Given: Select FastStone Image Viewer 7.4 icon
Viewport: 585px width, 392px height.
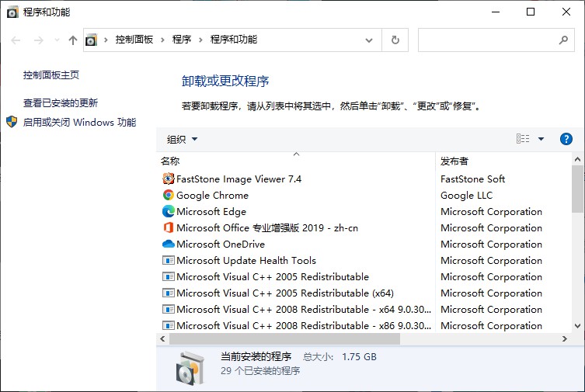Looking at the screenshot, I should pyautogui.click(x=169, y=179).
